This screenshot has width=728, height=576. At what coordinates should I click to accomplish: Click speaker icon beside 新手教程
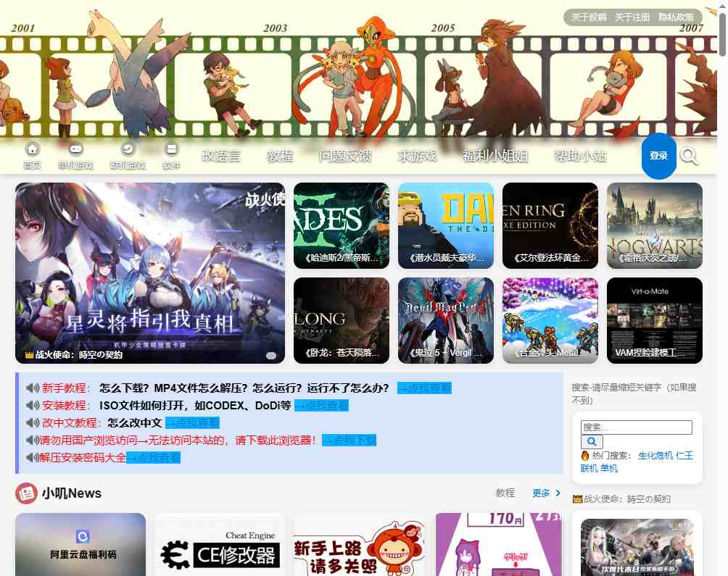click(33, 388)
